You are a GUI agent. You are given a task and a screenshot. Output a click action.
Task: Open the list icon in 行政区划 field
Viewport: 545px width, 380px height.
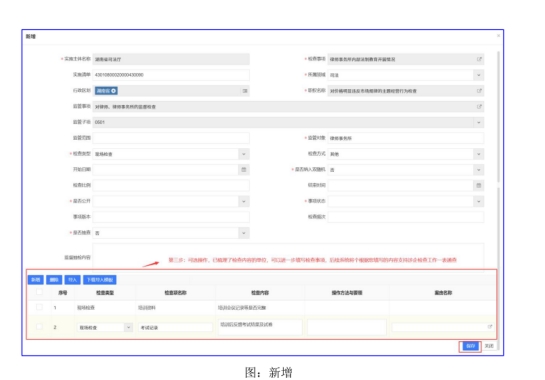pyautogui.click(x=245, y=91)
